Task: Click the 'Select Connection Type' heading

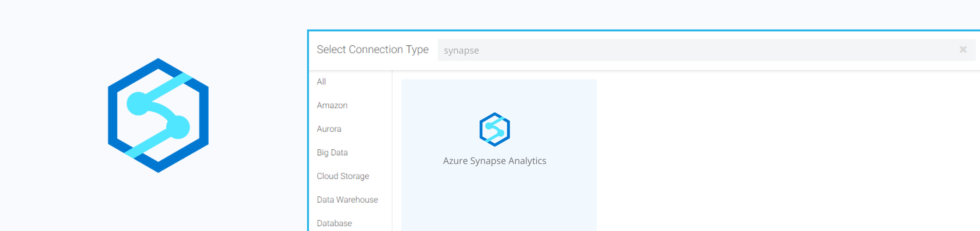Action: pos(373,49)
